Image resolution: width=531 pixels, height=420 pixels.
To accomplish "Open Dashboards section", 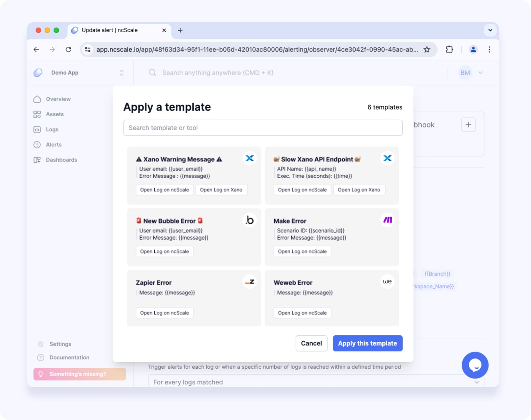I will (61, 160).
